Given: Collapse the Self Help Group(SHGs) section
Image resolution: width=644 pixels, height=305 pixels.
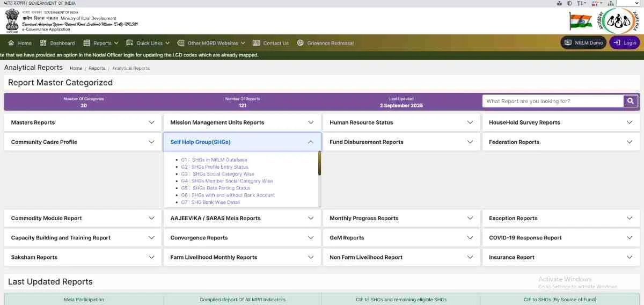Looking at the screenshot, I should [x=310, y=142].
